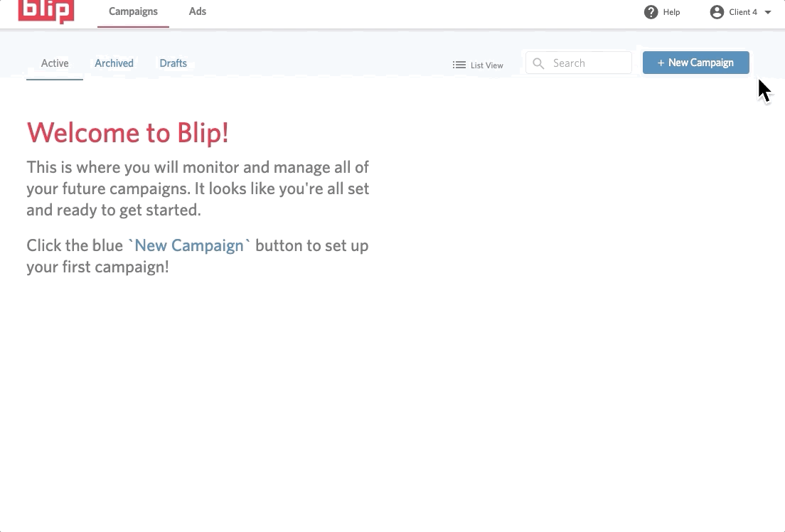
Task: Show Archived campaigns
Action: click(114, 63)
